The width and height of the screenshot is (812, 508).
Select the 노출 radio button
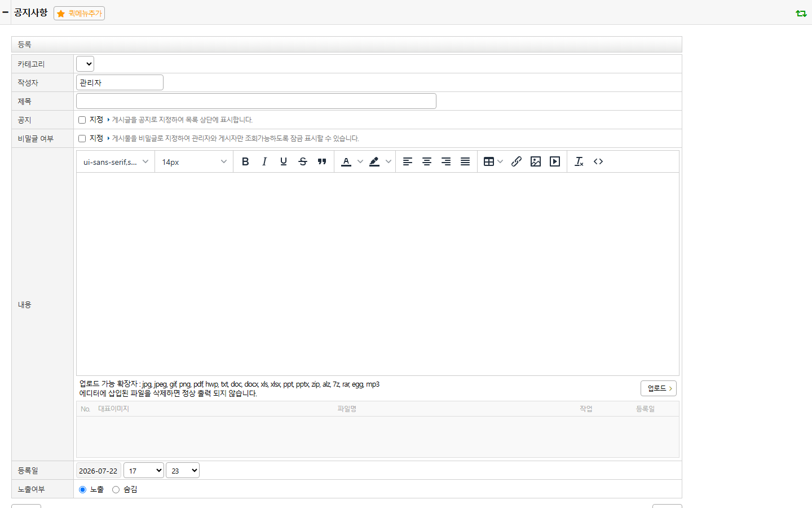[x=83, y=489]
